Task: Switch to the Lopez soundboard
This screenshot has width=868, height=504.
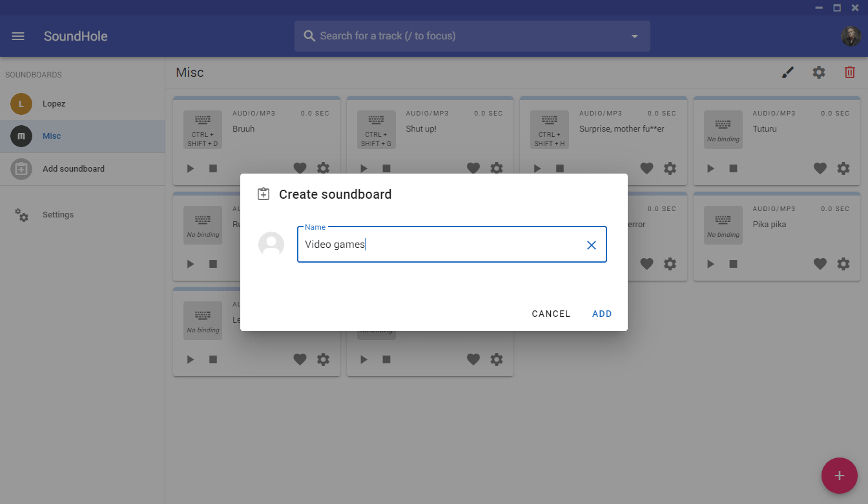Action: [x=54, y=103]
